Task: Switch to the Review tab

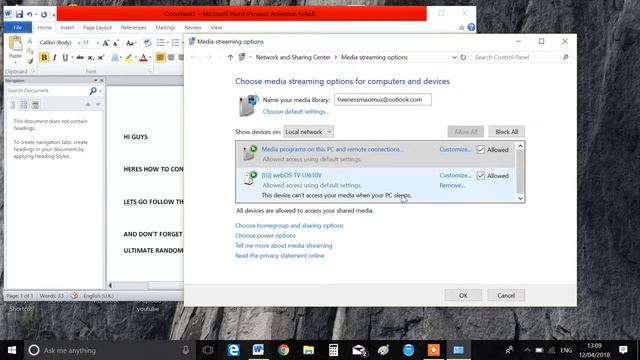Action: pos(193,27)
